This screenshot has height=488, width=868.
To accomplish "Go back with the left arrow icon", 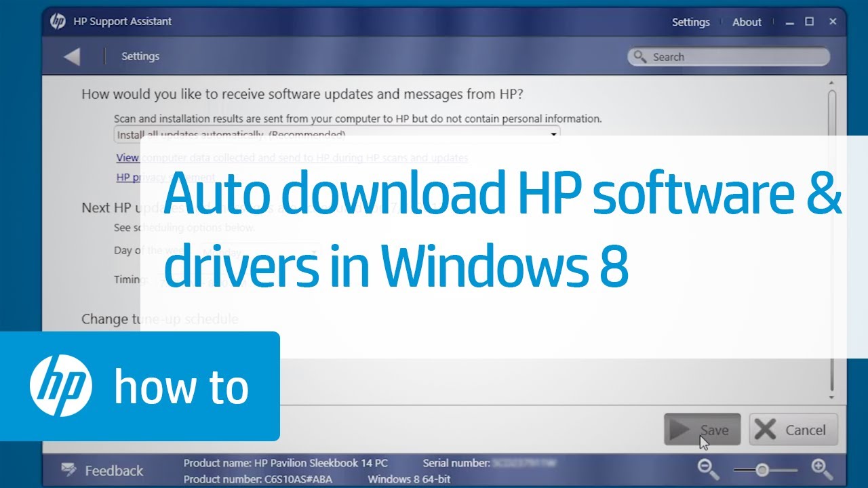I will click(x=72, y=57).
